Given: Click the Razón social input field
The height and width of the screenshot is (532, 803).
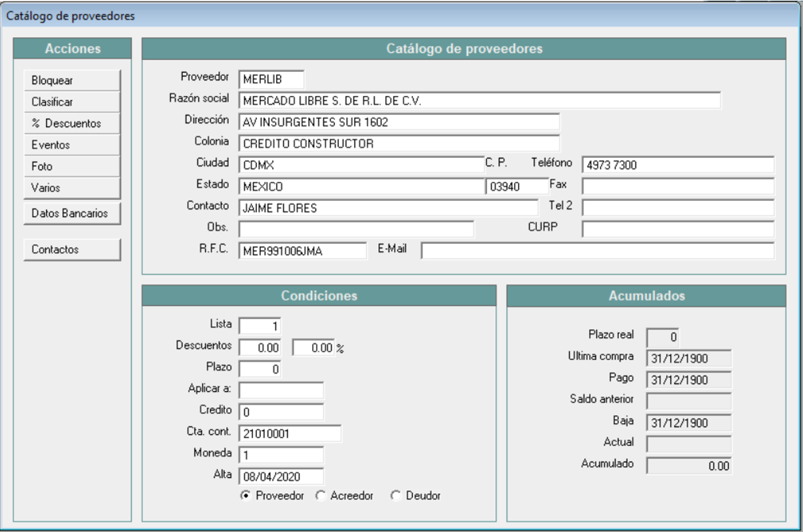Looking at the screenshot, I should click(479, 101).
